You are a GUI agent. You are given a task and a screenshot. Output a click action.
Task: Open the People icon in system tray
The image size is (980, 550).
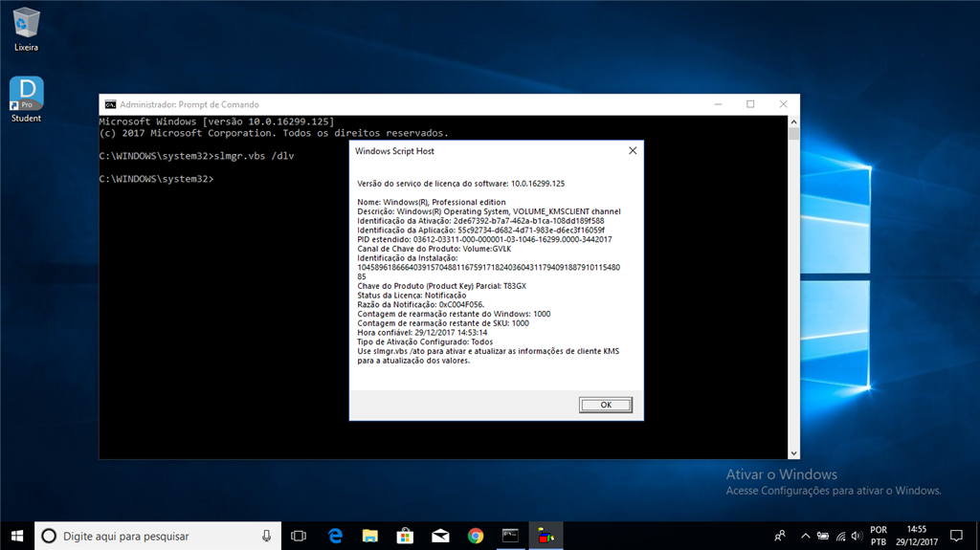coord(780,536)
